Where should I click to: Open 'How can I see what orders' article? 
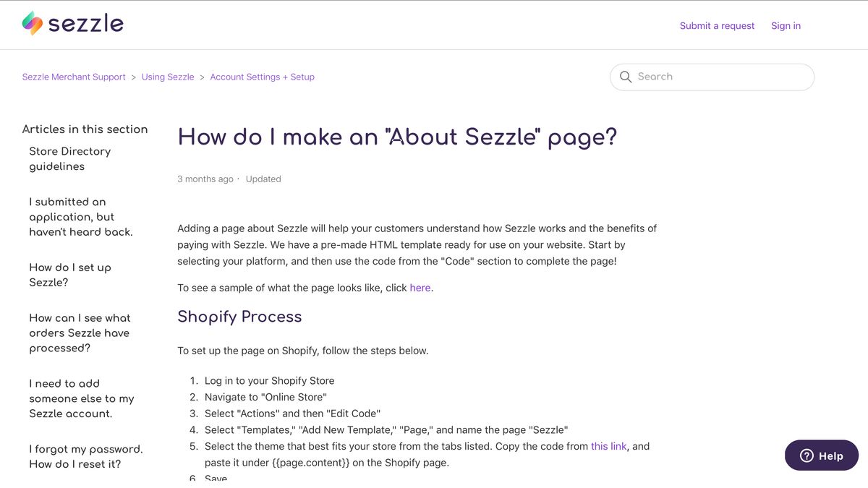pos(80,333)
